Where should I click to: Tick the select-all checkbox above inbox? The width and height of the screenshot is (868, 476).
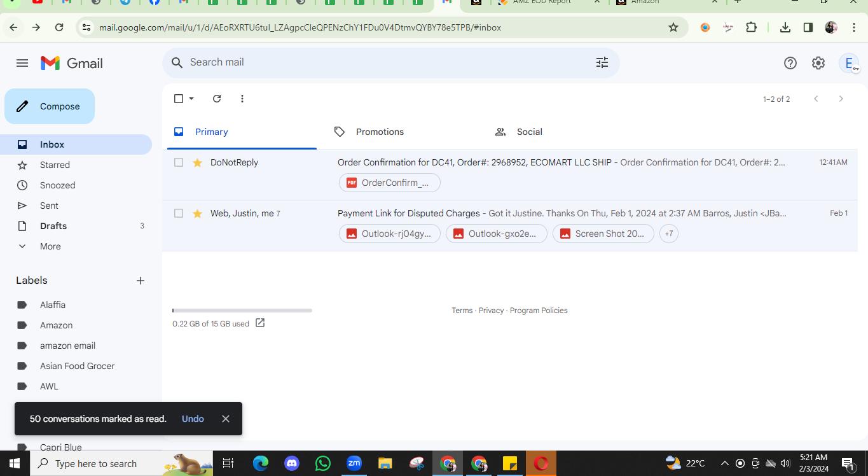click(179, 99)
